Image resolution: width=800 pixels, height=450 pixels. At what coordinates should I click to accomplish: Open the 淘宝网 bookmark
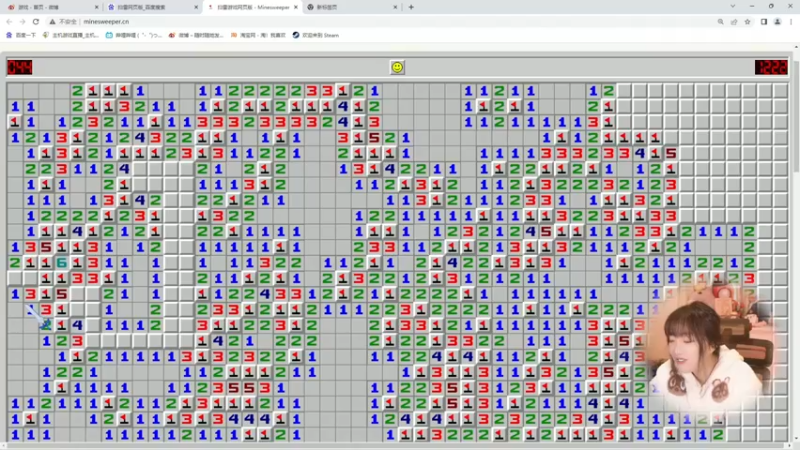(x=258, y=35)
